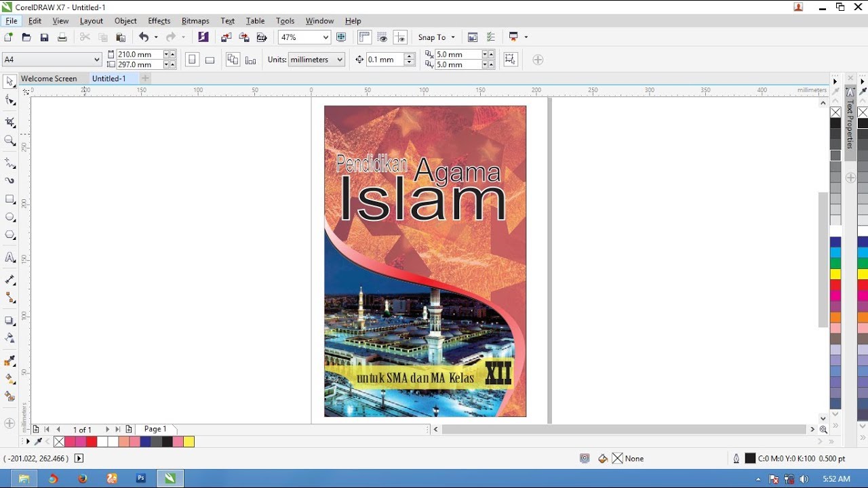
Task: Click the Print icon
Action: [62, 37]
